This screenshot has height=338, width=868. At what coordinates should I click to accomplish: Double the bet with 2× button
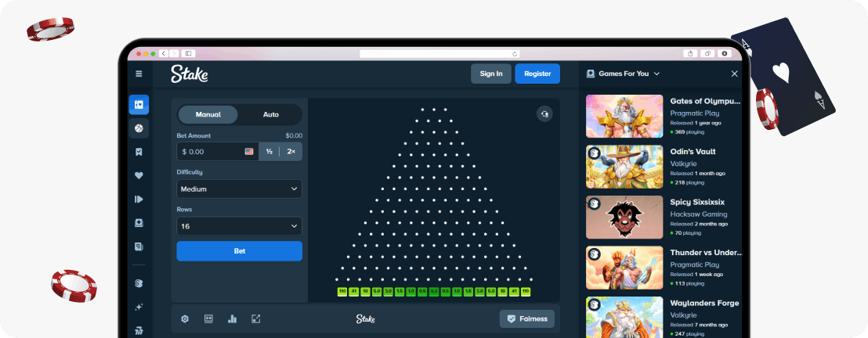[x=291, y=152]
